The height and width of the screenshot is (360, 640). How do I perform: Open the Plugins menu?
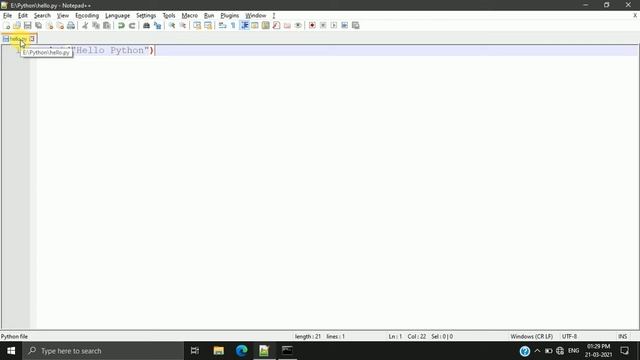(229, 16)
